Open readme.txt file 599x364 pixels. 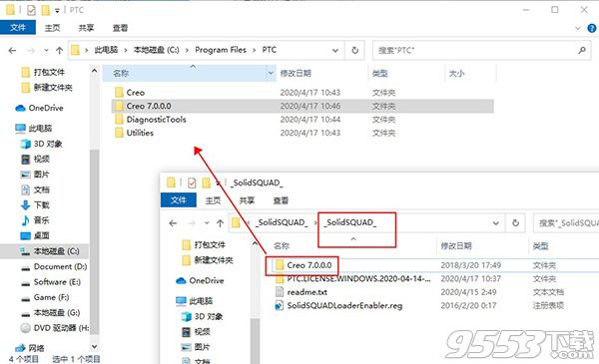306,292
